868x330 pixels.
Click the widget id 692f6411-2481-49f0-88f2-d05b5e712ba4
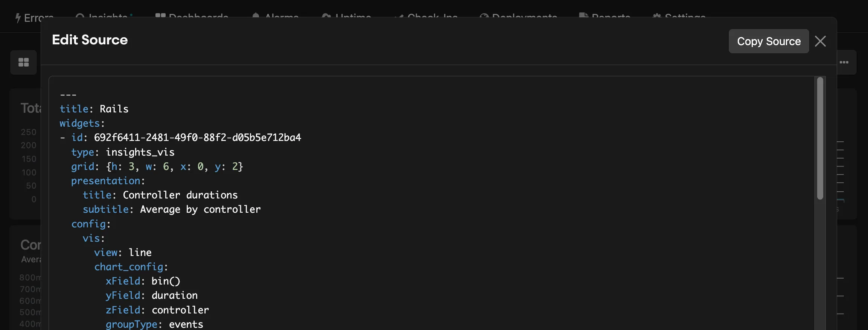(197, 138)
